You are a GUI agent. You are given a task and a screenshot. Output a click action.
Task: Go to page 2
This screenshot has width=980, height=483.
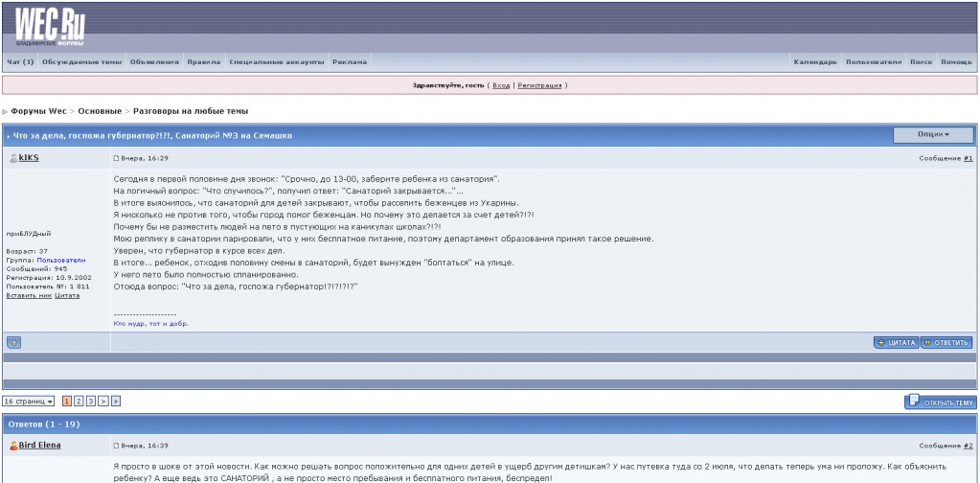pyautogui.click(x=79, y=402)
